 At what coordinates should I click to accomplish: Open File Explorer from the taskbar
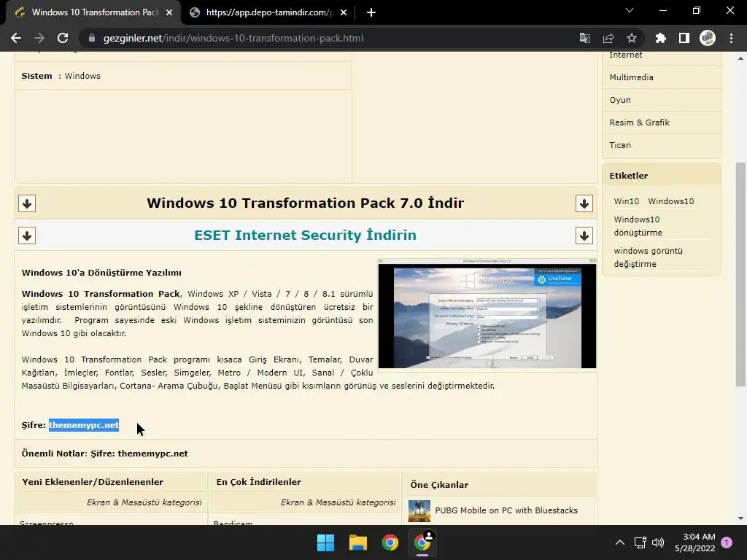point(357,542)
